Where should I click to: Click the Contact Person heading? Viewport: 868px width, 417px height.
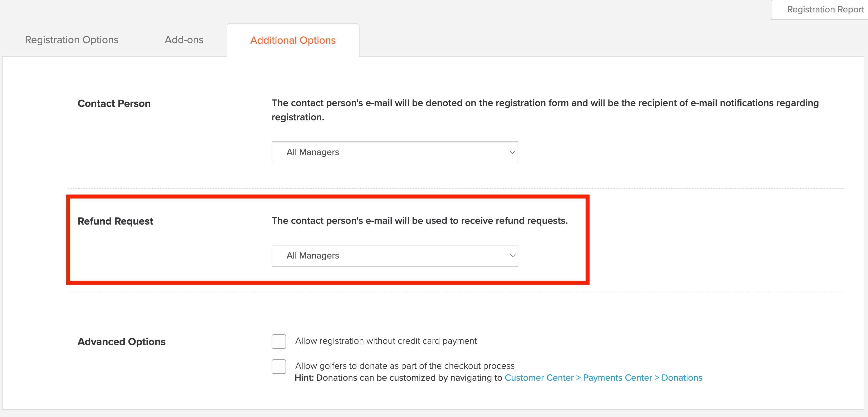(114, 103)
